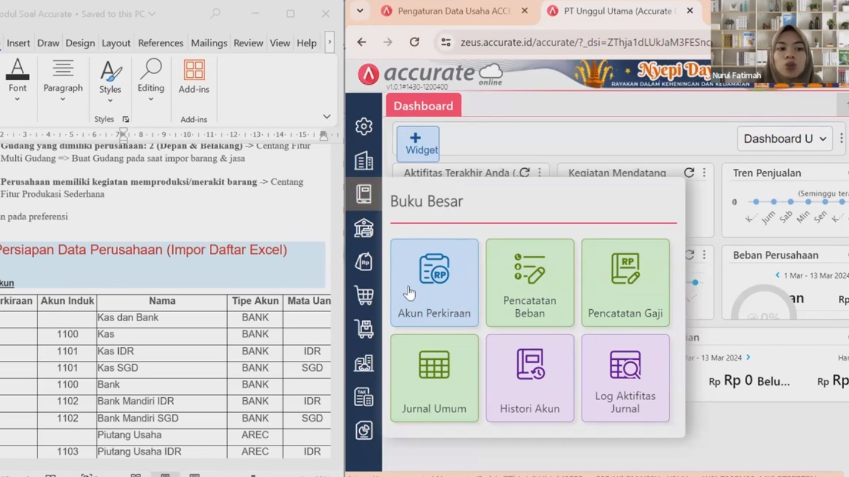
Task: Click the bank (Kas & Bank) sidebar icon
Action: click(x=364, y=228)
